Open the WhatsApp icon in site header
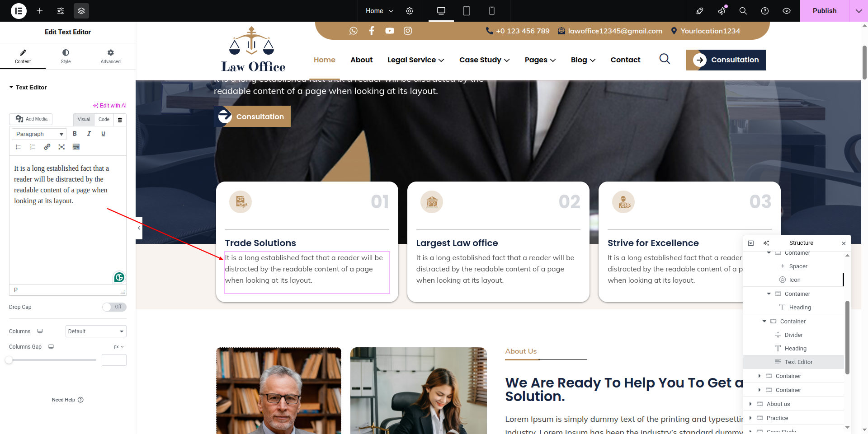Viewport: 868px width, 434px height. (354, 31)
